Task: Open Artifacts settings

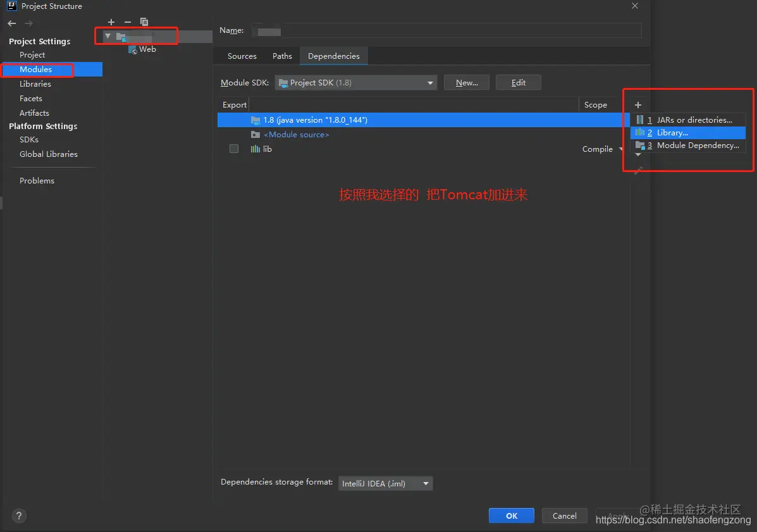Action: pos(34,113)
